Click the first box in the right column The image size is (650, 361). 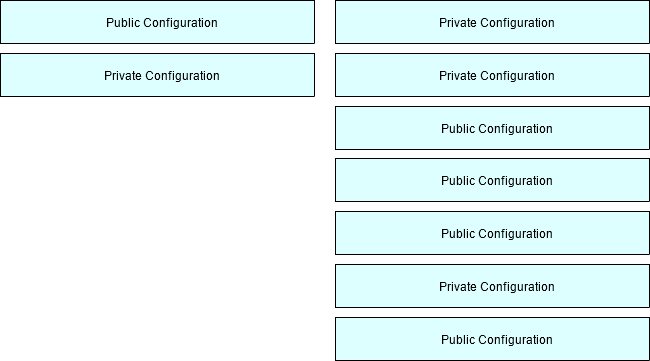click(x=492, y=22)
